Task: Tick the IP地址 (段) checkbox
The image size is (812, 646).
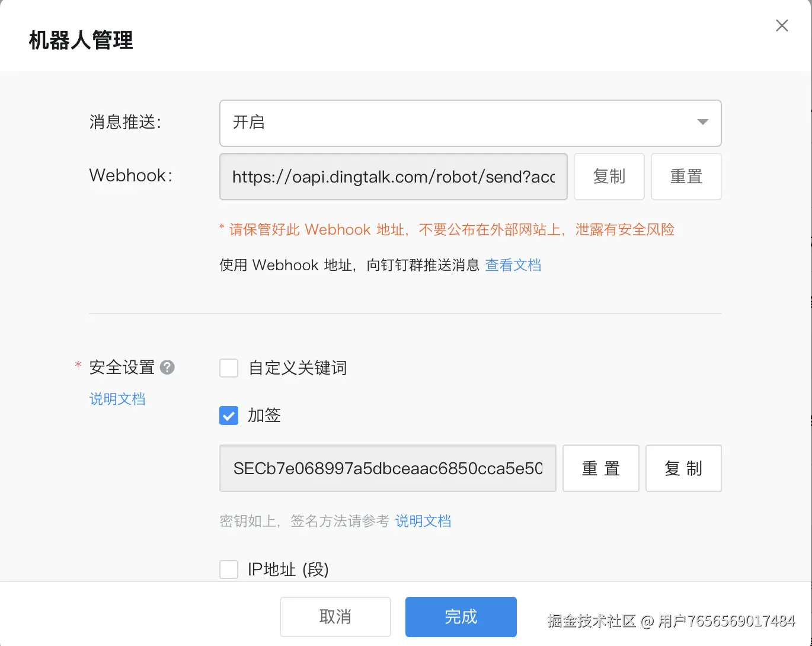Action: point(229,570)
